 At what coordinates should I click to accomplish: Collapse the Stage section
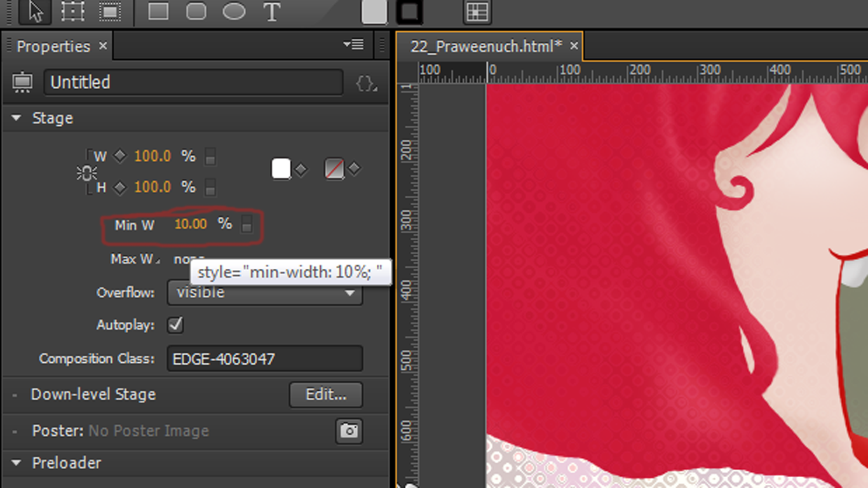pos(17,118)
